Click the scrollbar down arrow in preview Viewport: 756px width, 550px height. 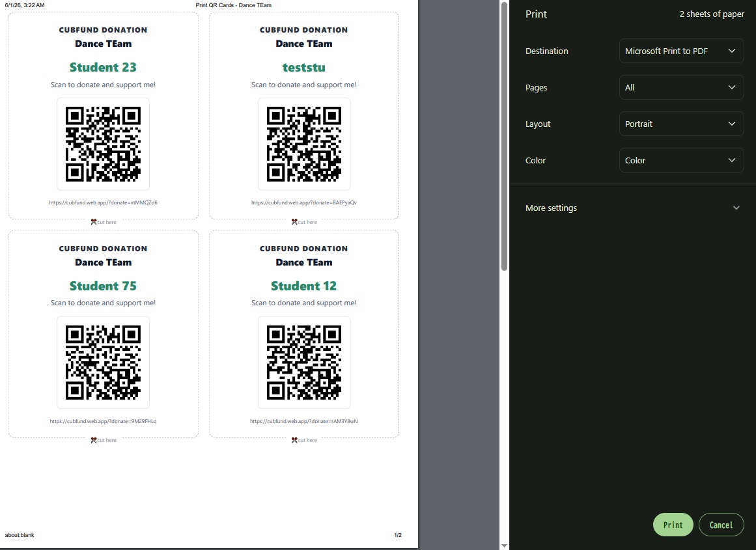(x=504, y=545)
